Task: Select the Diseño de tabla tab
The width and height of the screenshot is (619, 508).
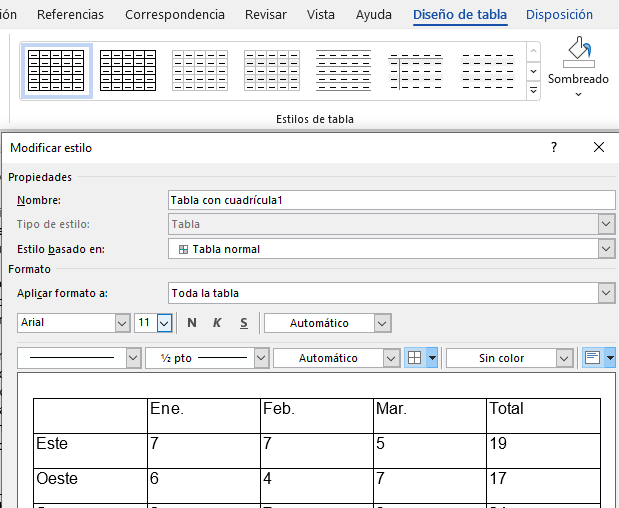Action: tap(460, 15)
